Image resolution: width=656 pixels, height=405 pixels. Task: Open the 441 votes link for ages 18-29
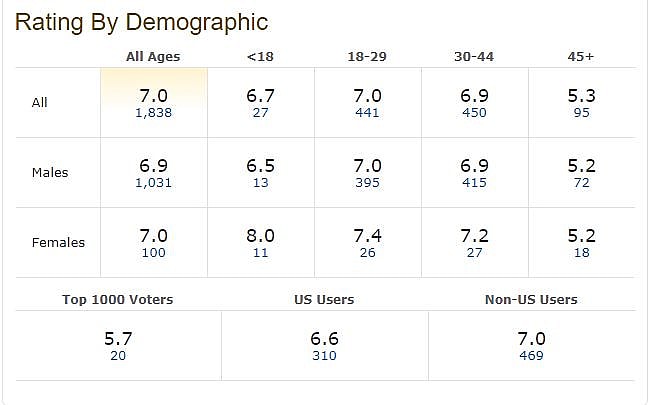coord(367,113)
